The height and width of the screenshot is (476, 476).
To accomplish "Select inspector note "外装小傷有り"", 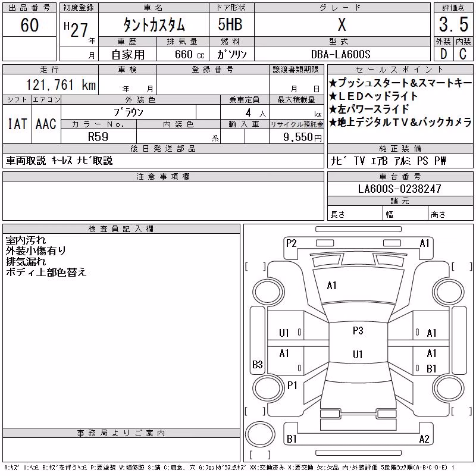I will click(36, 250).
